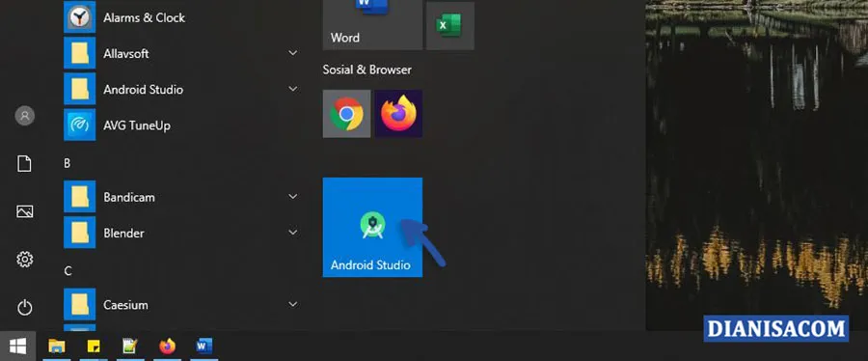Open Notepad++ from the taskbar

130,347
